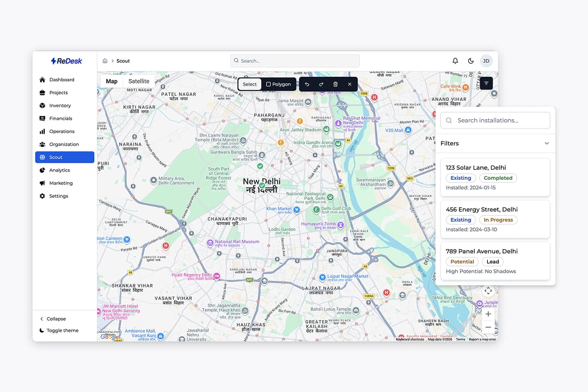588x392 pixels.
Task: Click Humayun's Tomb map marker
Action: click(340, 225)
